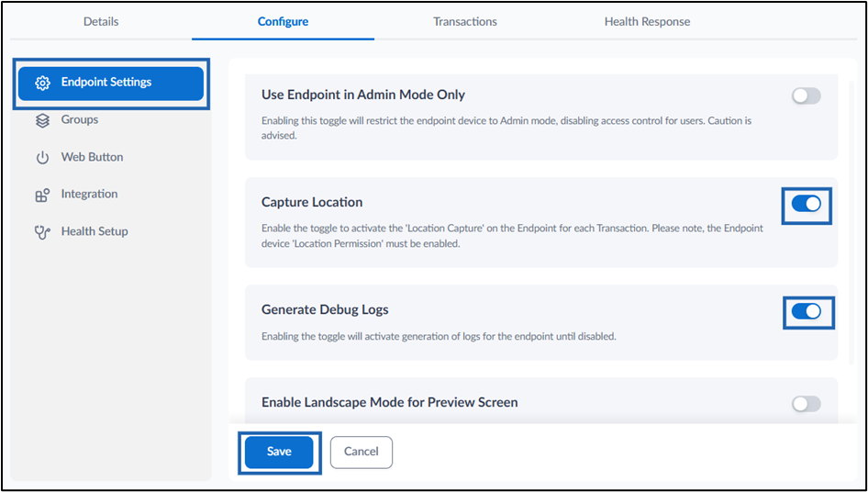Click the settings panel vertical scrollbar
Viewport: 868px width, 492px height.
tap(852, 221)
